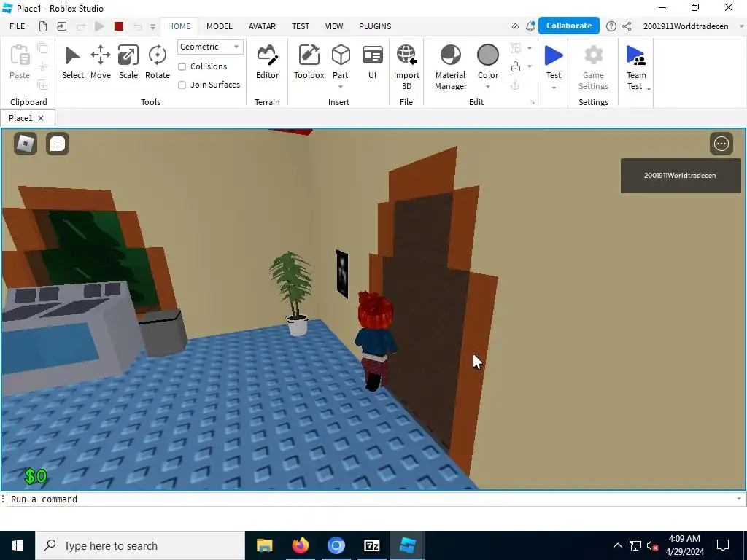Open the notifications bell
747x560 pixels.
530,26
